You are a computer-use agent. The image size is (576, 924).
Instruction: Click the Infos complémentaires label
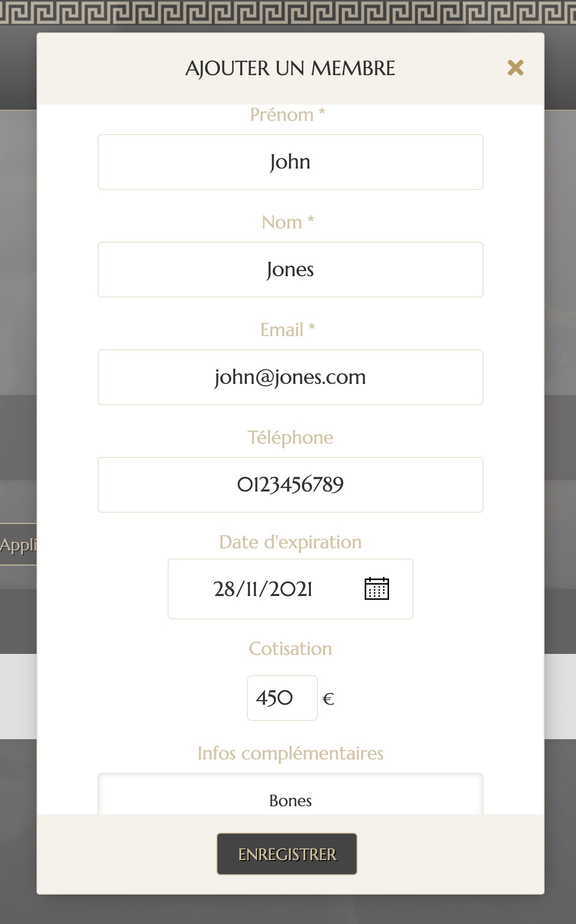(x=290, y=753)
